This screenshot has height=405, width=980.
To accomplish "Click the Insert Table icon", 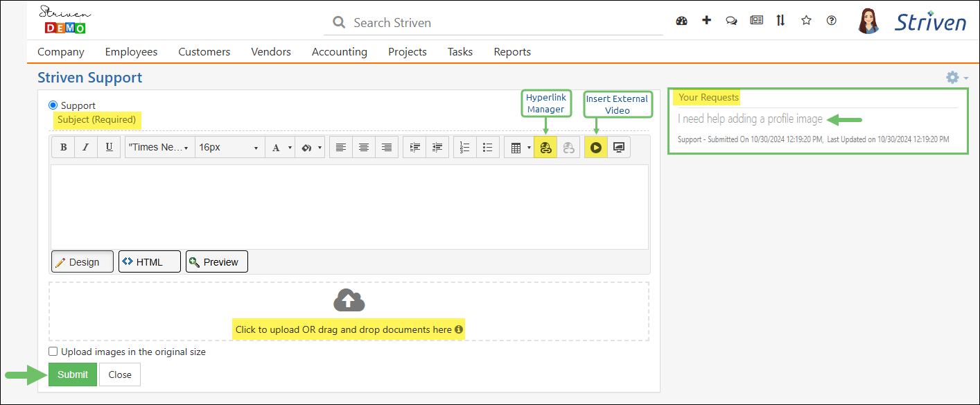I will 515,148.
